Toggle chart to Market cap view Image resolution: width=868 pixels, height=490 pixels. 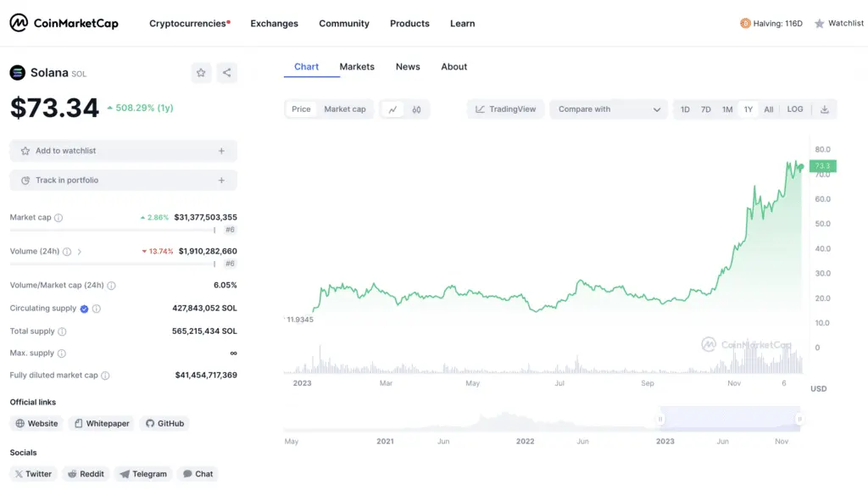[x=344, y=109]
